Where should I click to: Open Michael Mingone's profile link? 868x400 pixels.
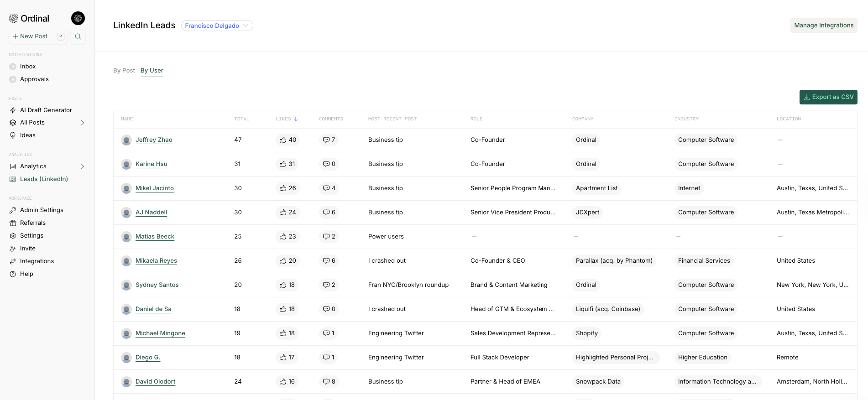(x=160, y=333)
